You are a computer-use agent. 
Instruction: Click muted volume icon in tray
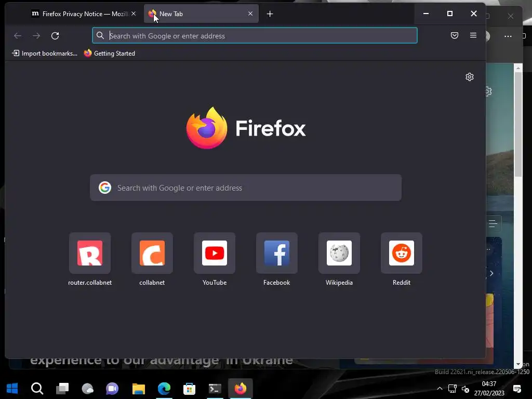coord(465,389)
